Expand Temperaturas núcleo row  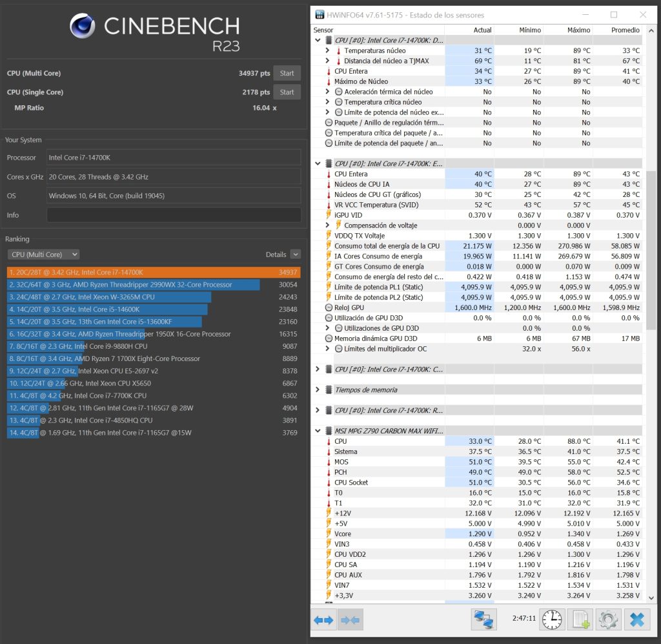pyautogui.click(x=327, y=50)
